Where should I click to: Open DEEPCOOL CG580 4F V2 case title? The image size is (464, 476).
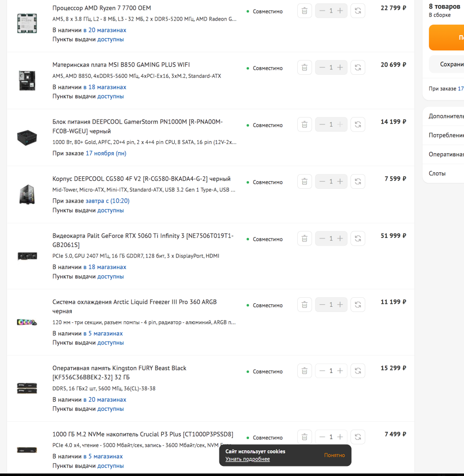coord(141,179)
